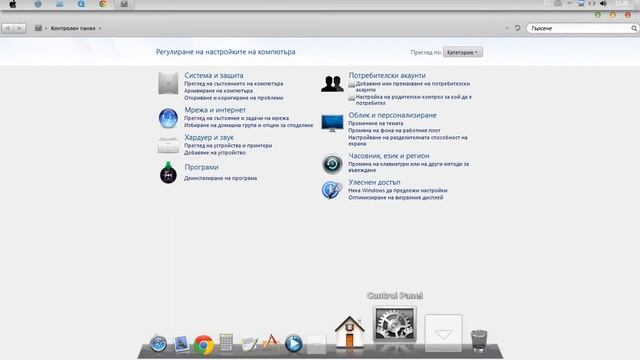
Task: Open the Preview photo icon in the dock
Action: tap(181, 344)
